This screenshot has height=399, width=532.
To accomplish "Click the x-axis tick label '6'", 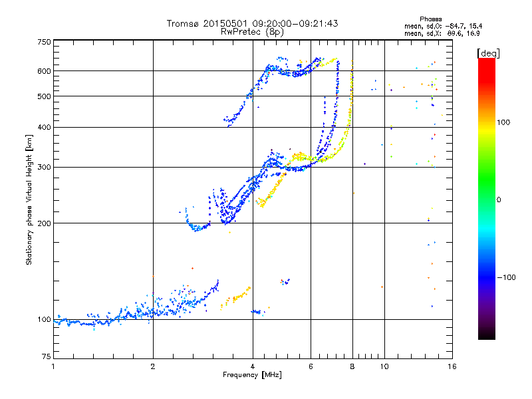I will coord(311,366).
